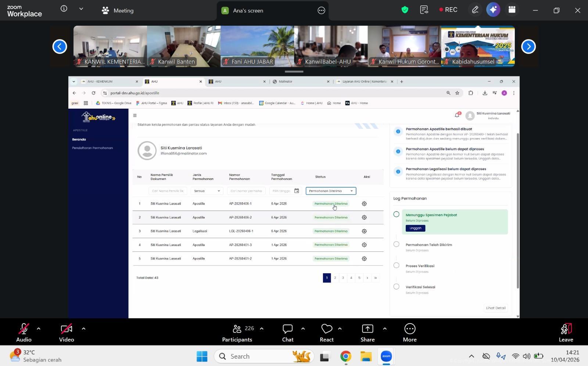Unmute microphone with Audio button
The image size is (588, 366).
point(24,333)
